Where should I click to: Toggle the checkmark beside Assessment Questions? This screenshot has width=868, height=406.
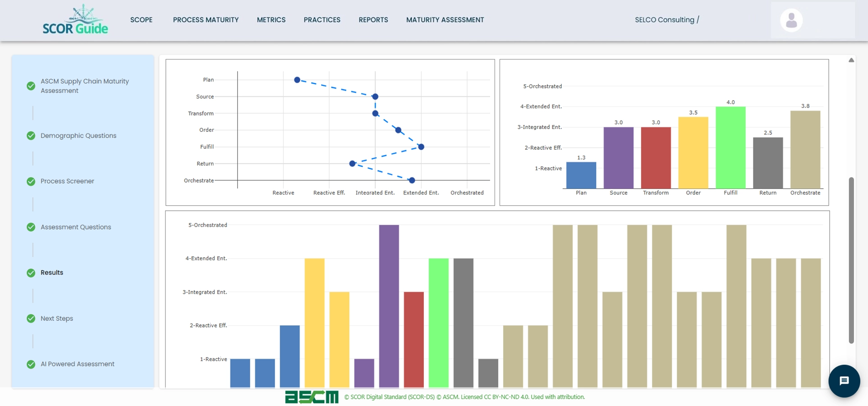pyautogui.click(x=31, y=227)
